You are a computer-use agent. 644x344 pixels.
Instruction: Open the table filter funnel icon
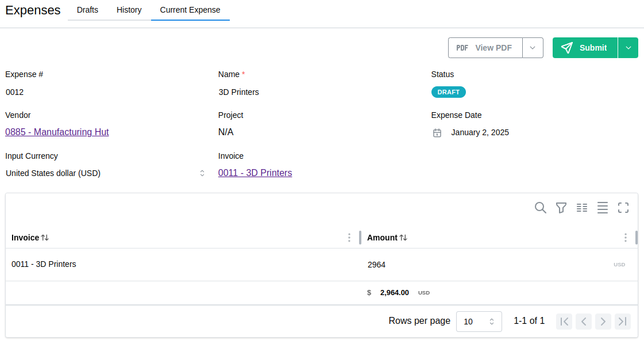pos(561,208)
